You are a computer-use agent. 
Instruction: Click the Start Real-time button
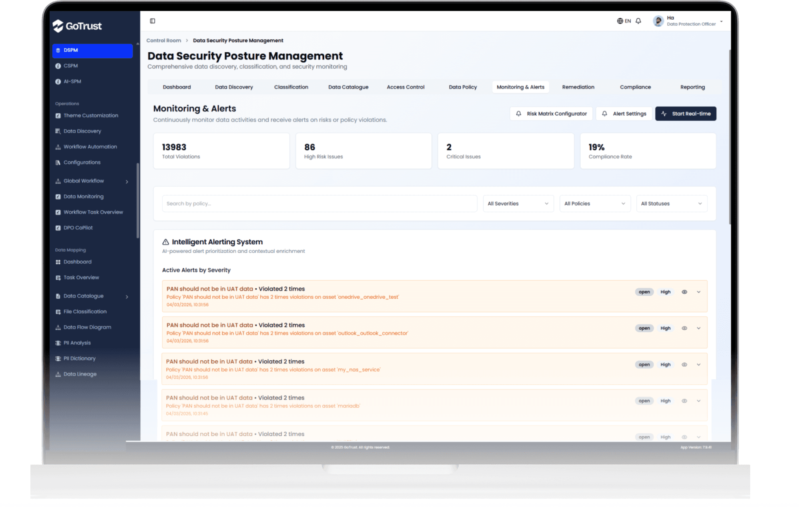[x=685, y=114]
